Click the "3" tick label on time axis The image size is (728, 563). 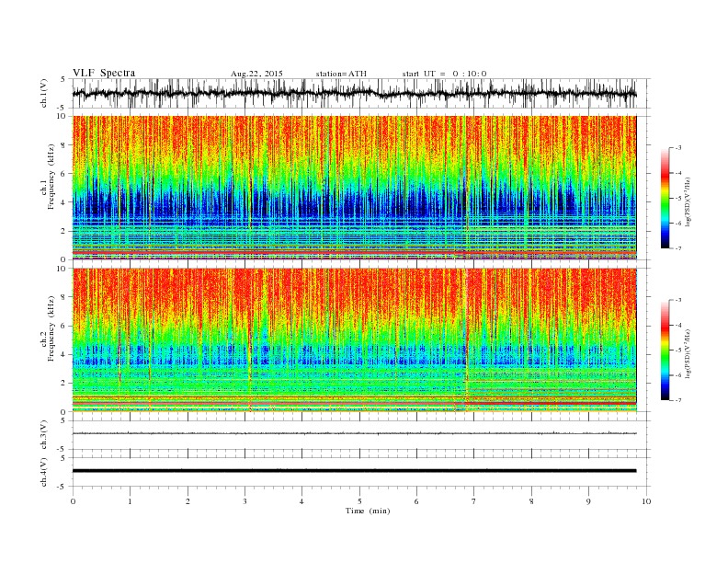(x=245, y=501)
